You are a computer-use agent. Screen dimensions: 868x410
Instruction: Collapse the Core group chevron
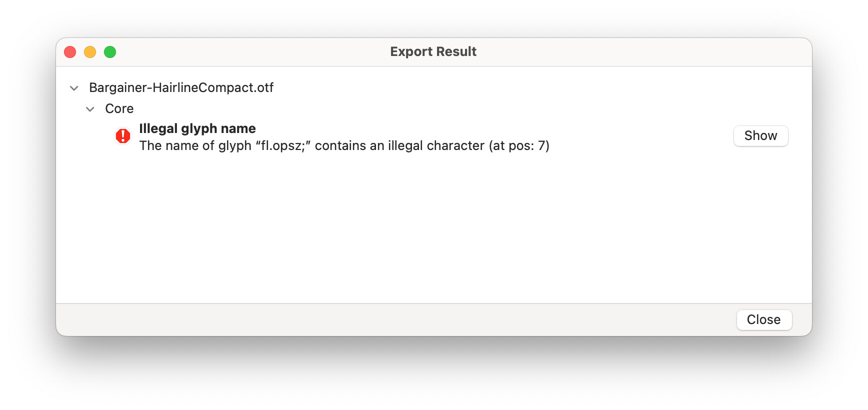click(90, 109)
